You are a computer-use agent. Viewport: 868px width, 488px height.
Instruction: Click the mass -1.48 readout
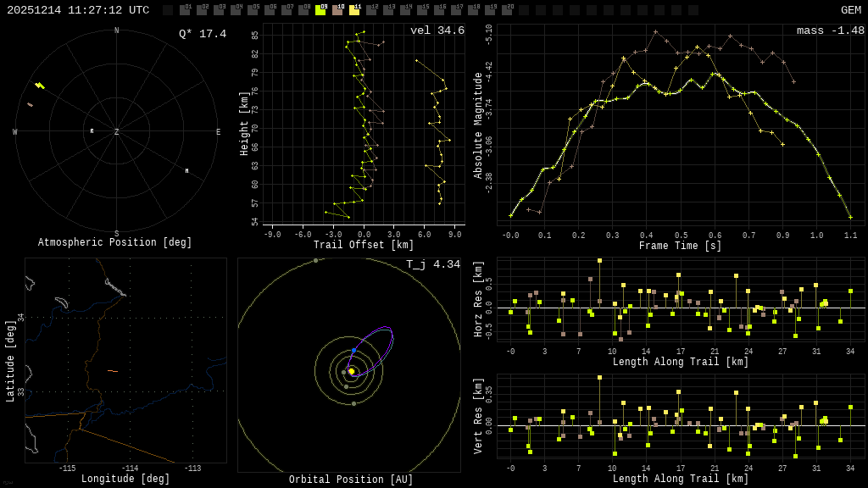pyautogui.click(x=830, y=30)
